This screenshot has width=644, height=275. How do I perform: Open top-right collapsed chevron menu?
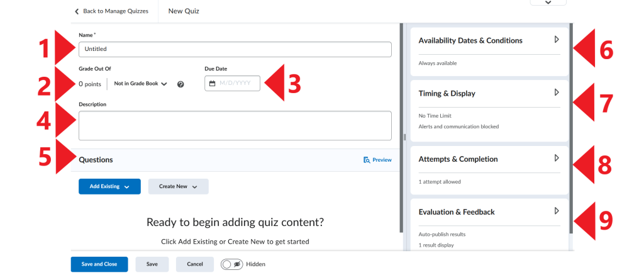(548, 3)
